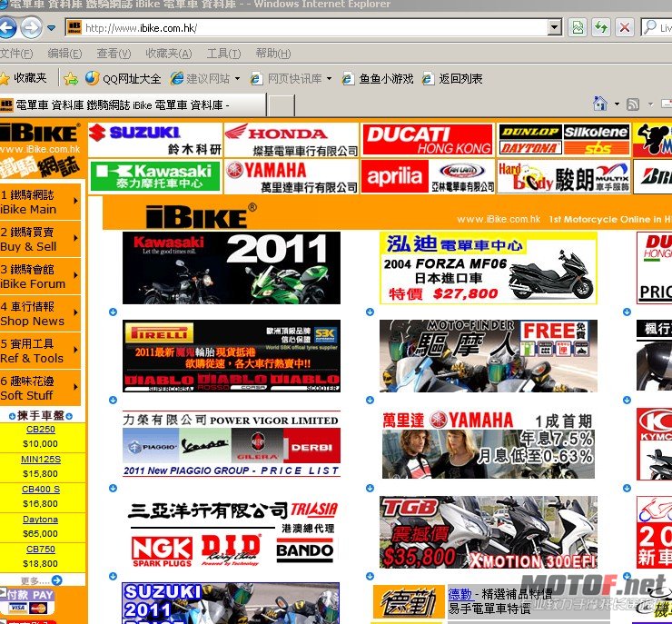This screenshot has height=624, width=672.
Task: Open the 德勤 text link
Action: [x=460, y=594]
